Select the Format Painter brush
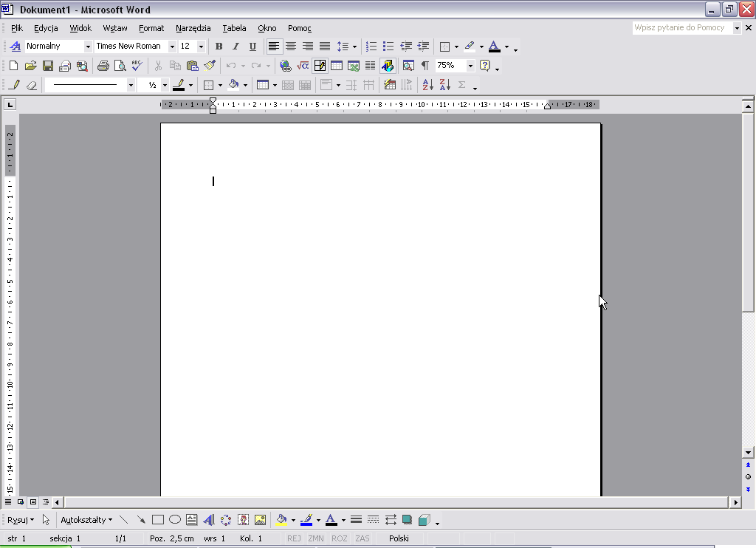Viewport: 756px width, 548px height. [x=209, y=66]
